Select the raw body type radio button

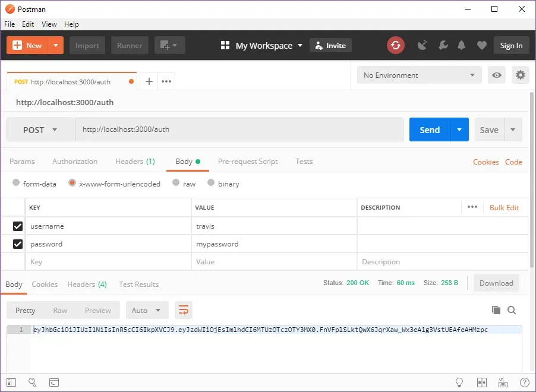pyautogui.click(x=176, y=184)
